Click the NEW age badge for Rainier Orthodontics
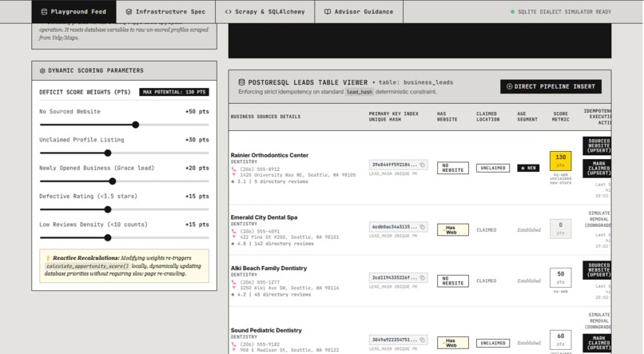Screen dimensions: 644x354 [528, 168]
